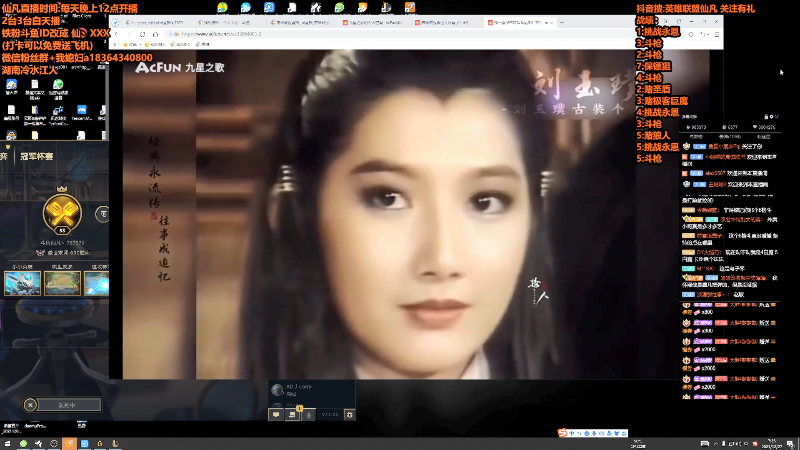This screenshot has width=800, height=450.
Task: Open a new browser tab
Action: tap(562, 22)
